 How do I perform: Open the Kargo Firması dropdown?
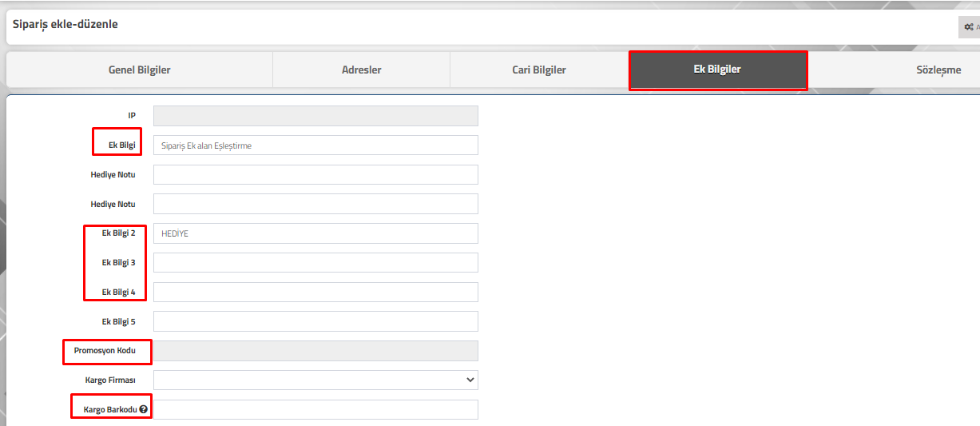pos(315,380)
